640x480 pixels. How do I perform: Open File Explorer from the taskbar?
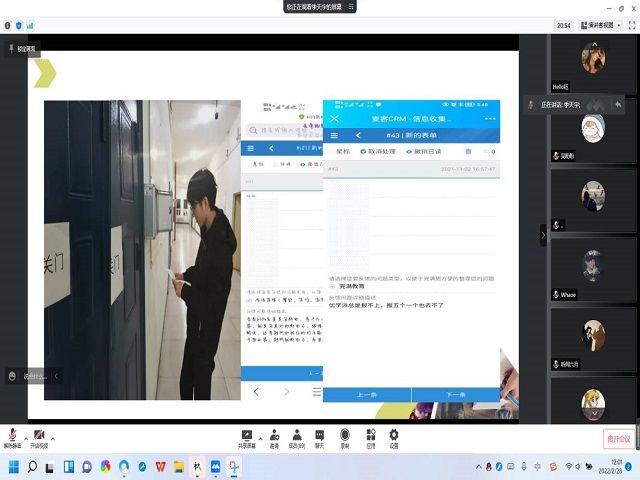tap(179, 467)
